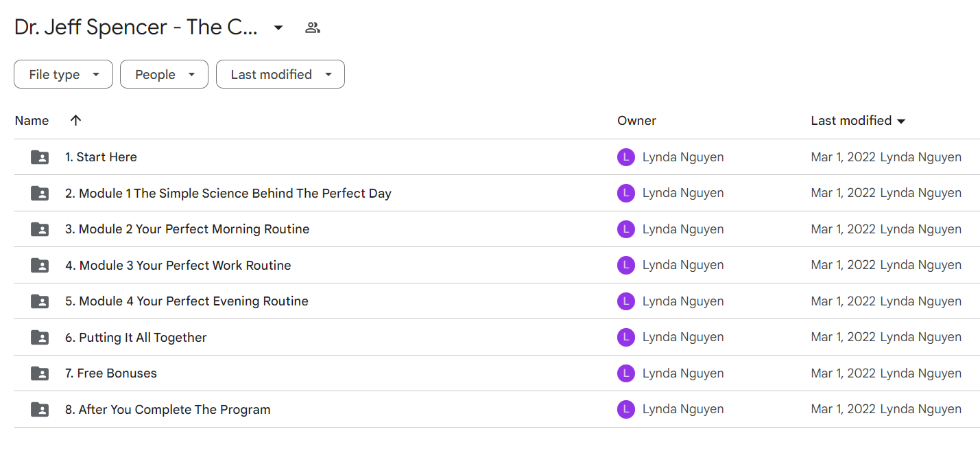Open "8. After You Complete The Program"

point(168,410)
